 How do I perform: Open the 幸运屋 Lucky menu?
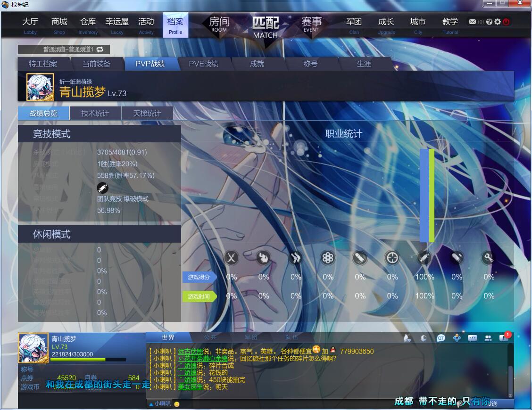[117, 25]
